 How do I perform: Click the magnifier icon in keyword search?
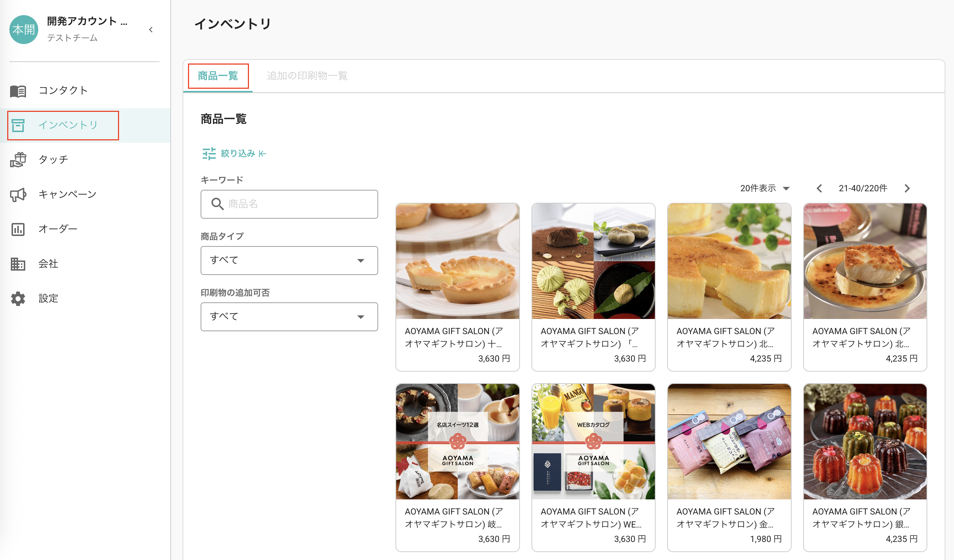point(217,204)
